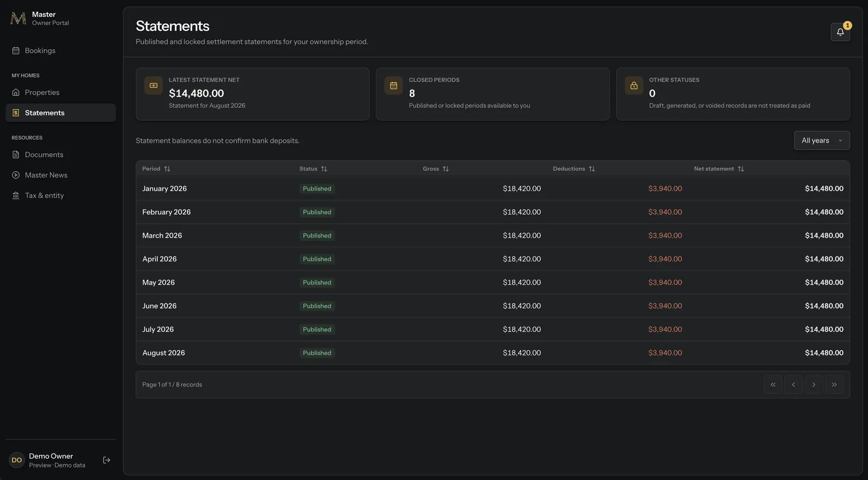Go to Tax & entity page

61,195
